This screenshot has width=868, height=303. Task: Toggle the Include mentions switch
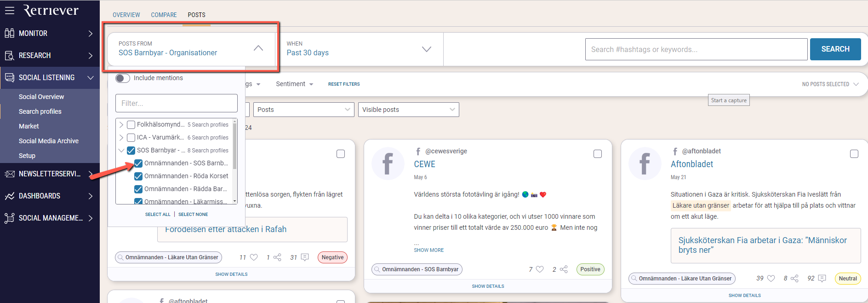[123, 78]
